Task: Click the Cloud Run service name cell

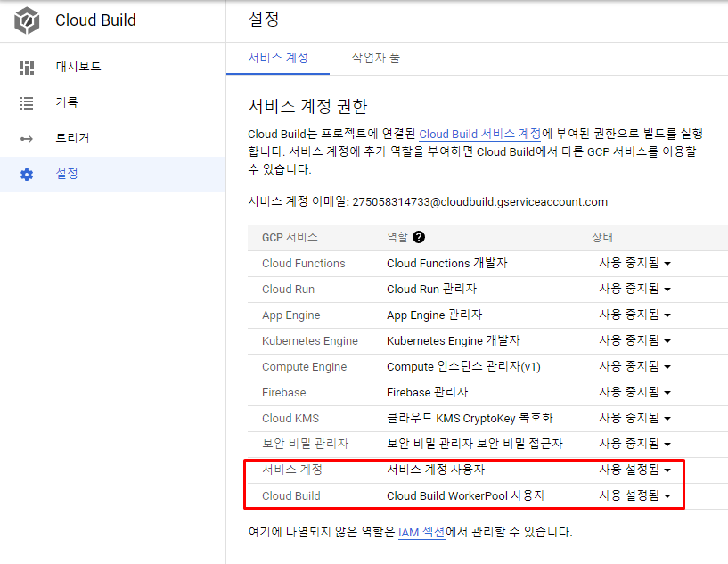Action: coord(289,290)
